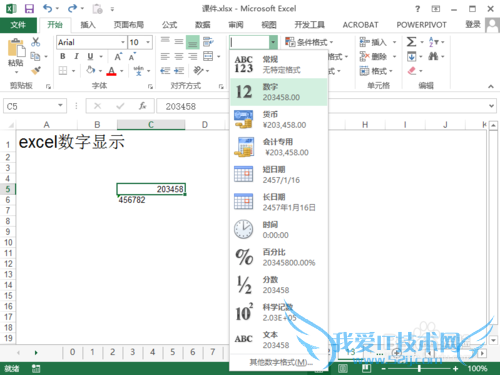Click the Paste clipboard icon
Screen dimensions: 500x375
click(x=16, y=48)
